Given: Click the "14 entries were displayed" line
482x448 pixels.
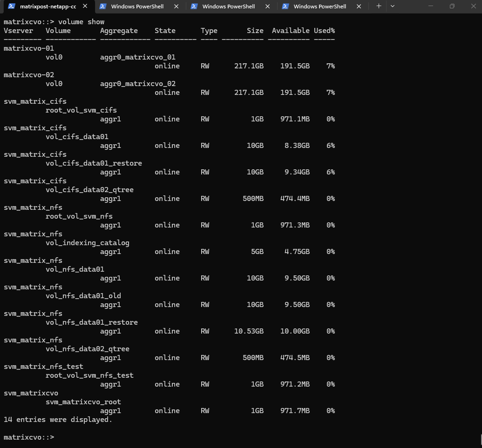Looking at the screenshot, I should [58, 420].
